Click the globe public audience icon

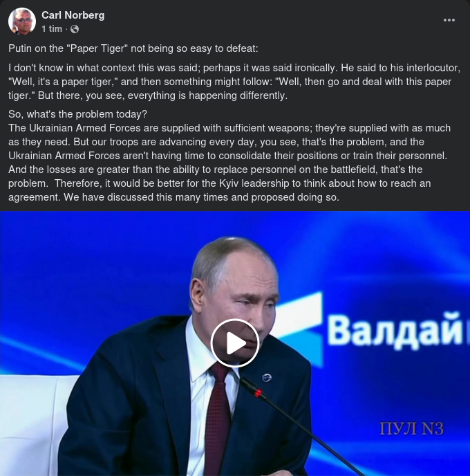pos(75,29)
